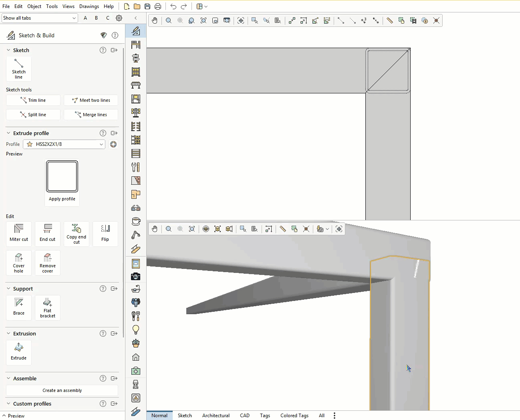The height and width of the screenshot is (420, 520).
Task: Open the Object menu
Action: (34, 6)
